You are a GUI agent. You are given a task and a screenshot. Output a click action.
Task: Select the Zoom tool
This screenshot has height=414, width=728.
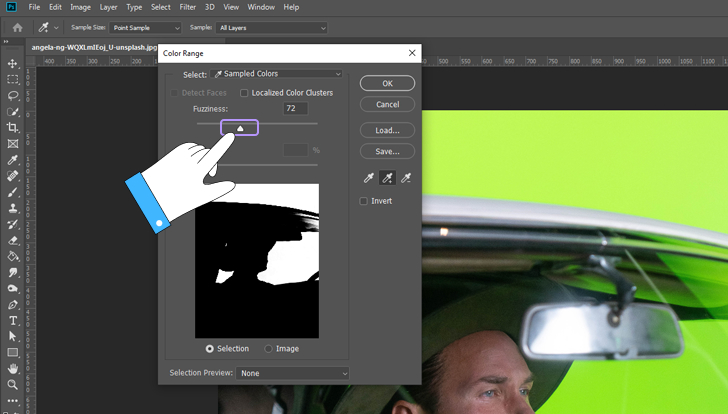[13, 385]
